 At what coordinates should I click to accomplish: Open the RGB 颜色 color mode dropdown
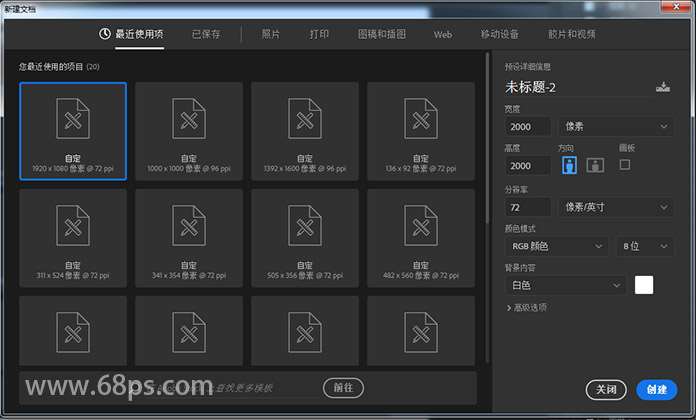point(557,246)
